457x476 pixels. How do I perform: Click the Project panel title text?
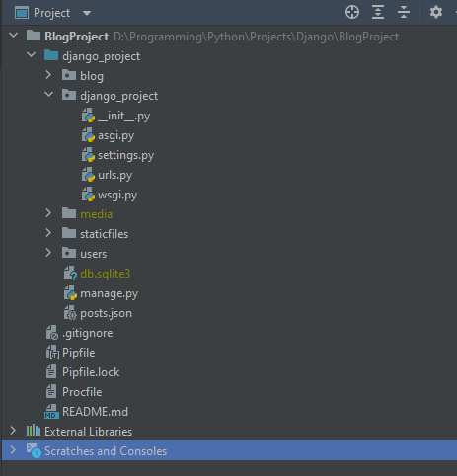click(51, 13)
